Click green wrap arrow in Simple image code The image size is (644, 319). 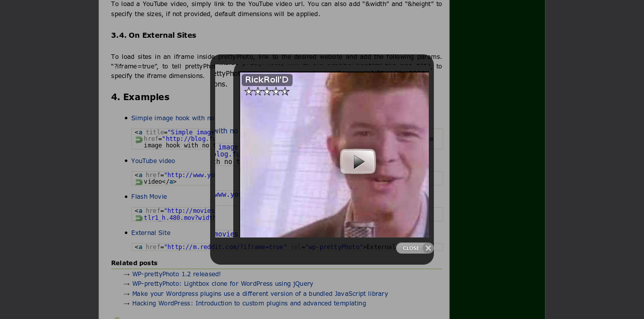point(139,139)
